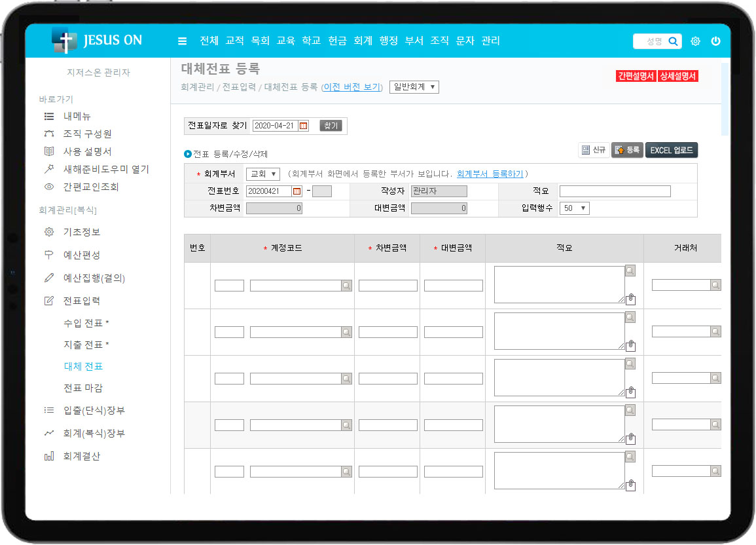The height and width of the screenshot is (545, 756).
Task: Select 헌금 in the top navigation
Action: click(x=337, y=41)
